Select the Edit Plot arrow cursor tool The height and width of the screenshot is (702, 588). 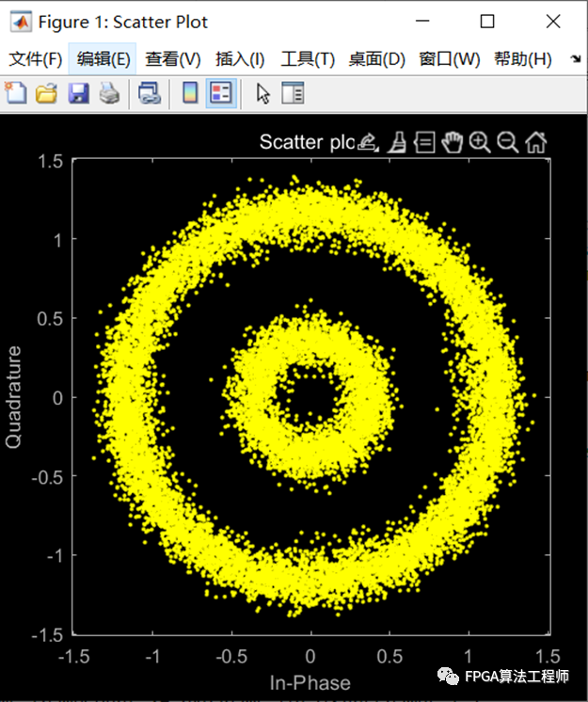263,93
